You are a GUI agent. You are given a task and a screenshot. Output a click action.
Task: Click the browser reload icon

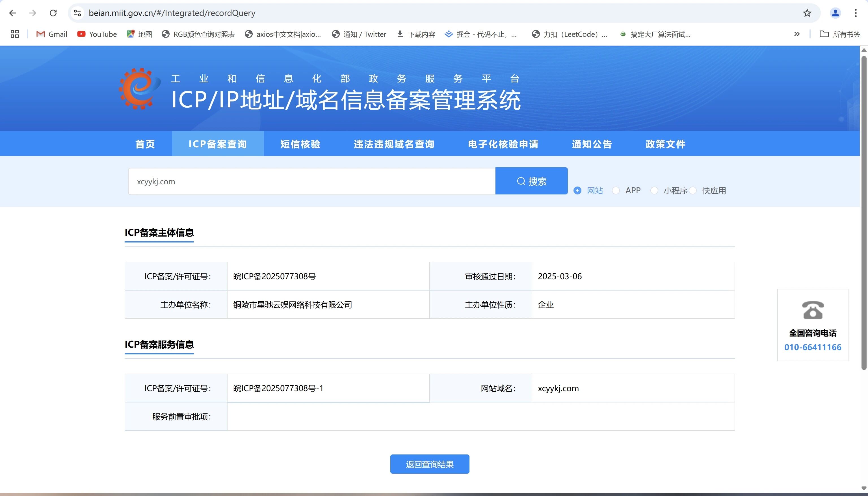pos(53,13)
